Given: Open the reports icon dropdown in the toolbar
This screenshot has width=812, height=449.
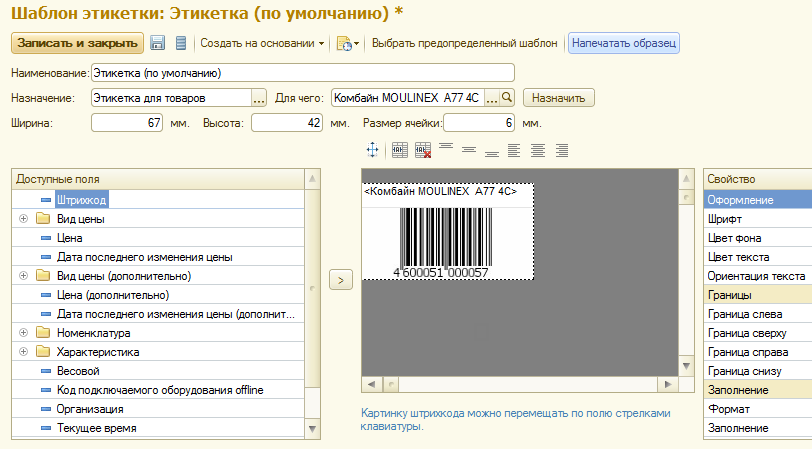Looking at the screenshot, I should click(x=347, y=44).
